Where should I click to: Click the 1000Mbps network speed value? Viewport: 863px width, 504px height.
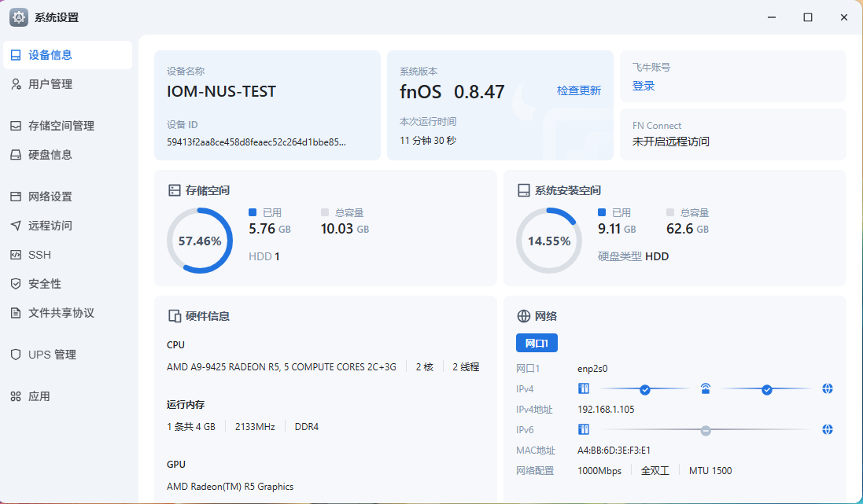coord(599,470)
